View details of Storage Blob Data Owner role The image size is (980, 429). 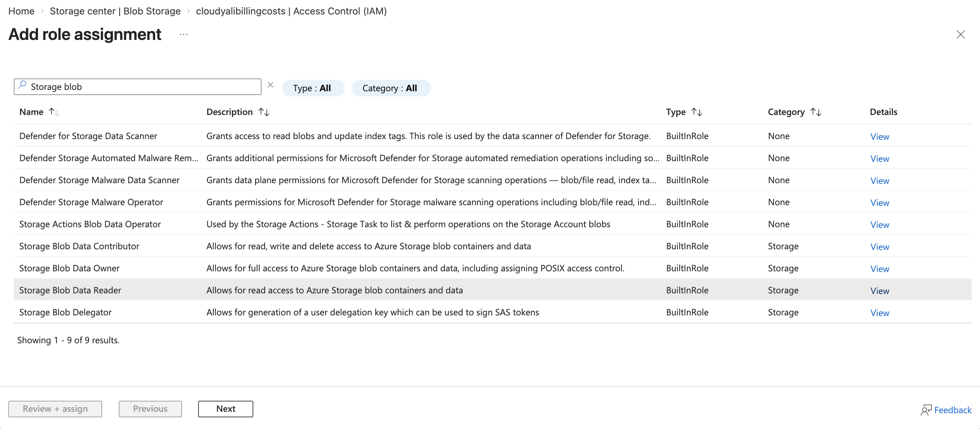point(880,269)
